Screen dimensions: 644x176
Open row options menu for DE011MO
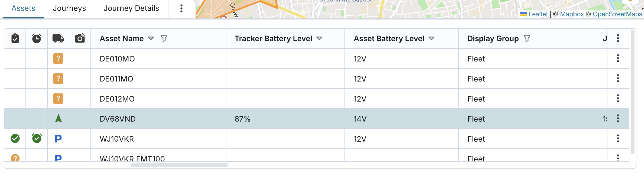(618, 79)
